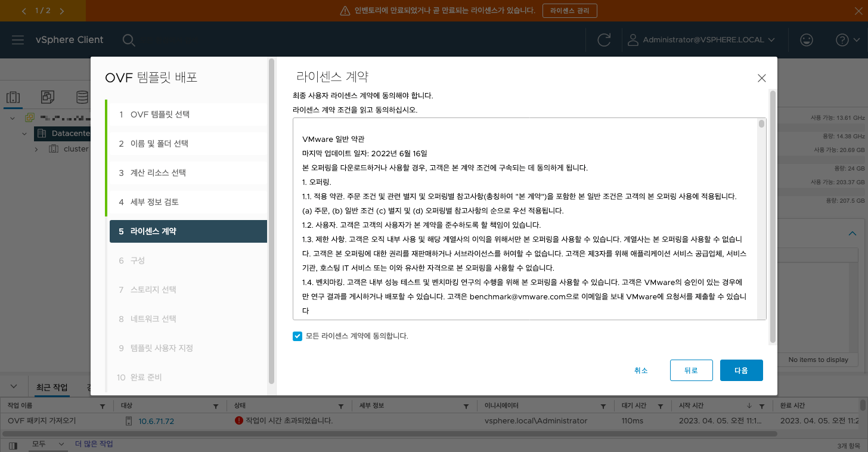Click the host icon next to 10.6.71.72

[128, 421]
